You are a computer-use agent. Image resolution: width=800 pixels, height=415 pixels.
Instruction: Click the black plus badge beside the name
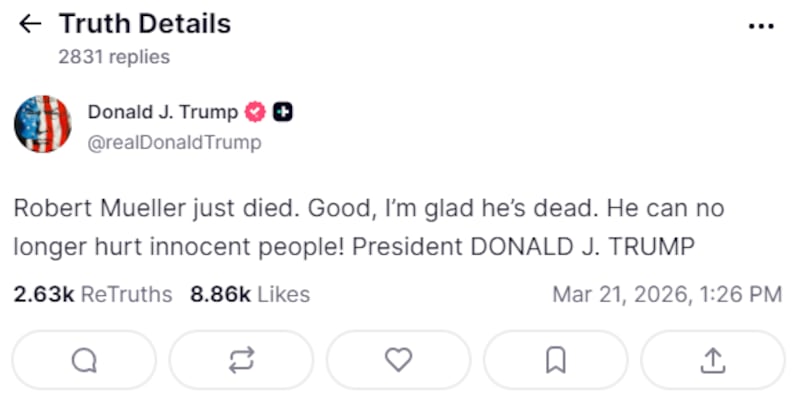pos(282,112)
